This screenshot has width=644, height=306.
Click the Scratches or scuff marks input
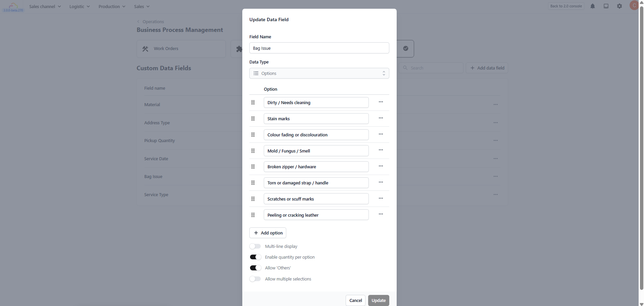[x=316, y=199]
